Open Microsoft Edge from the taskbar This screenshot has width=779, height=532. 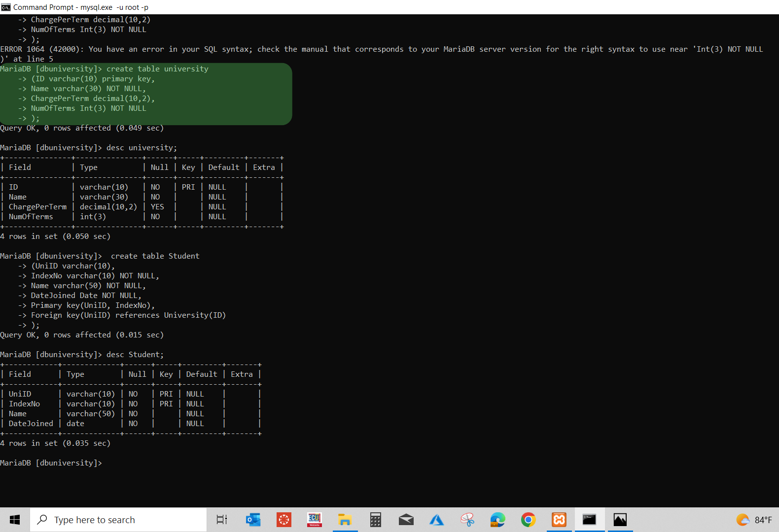(498, 520)
